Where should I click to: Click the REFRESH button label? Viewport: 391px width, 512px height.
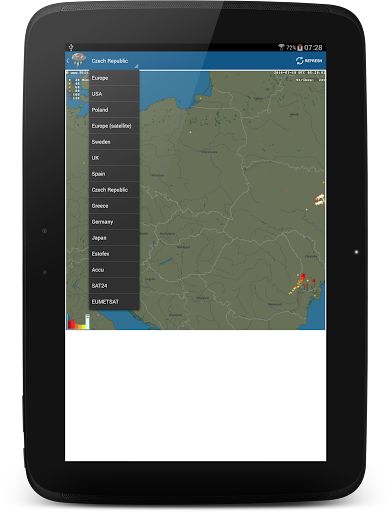point(313,61)
